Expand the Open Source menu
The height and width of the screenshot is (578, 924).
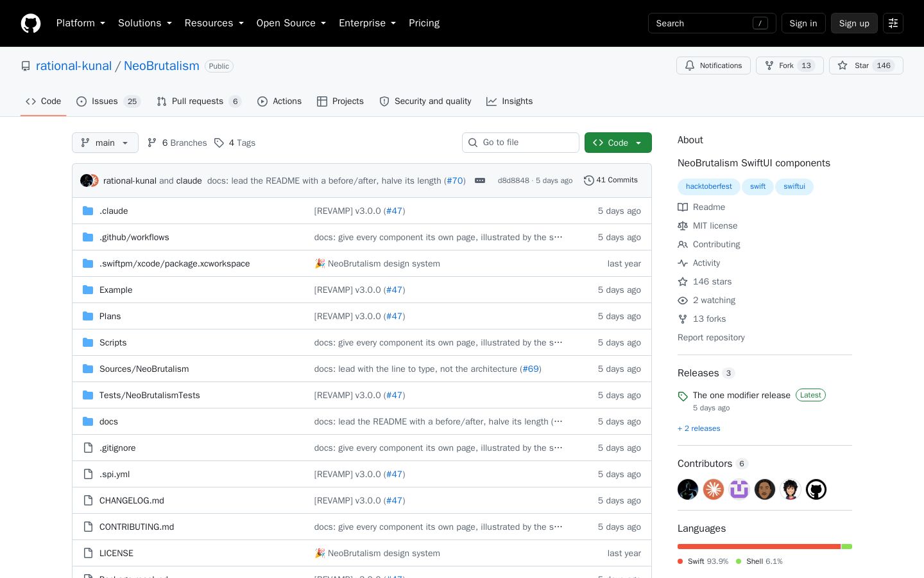coord(291,23)
